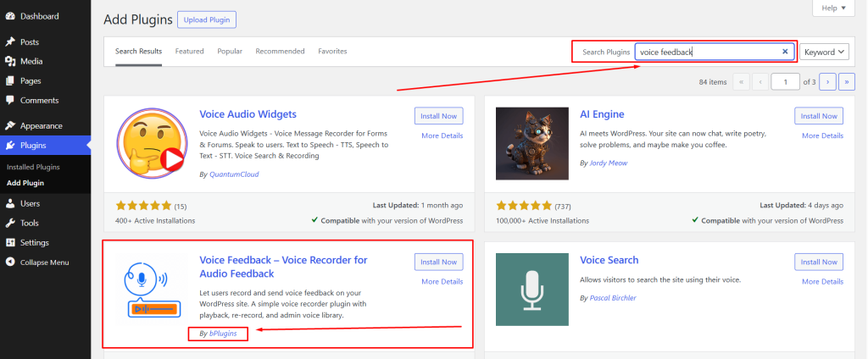Viewport: 868px width, 359px height.
Task: Click the Tools wrench icon
Action: click(10, 223)
